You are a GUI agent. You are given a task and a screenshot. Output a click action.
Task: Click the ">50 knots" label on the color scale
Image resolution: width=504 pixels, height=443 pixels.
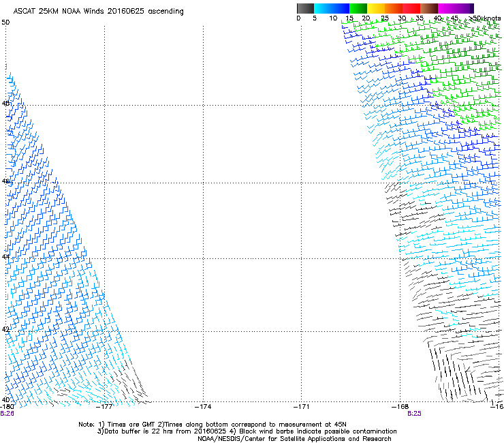(484, 18)
